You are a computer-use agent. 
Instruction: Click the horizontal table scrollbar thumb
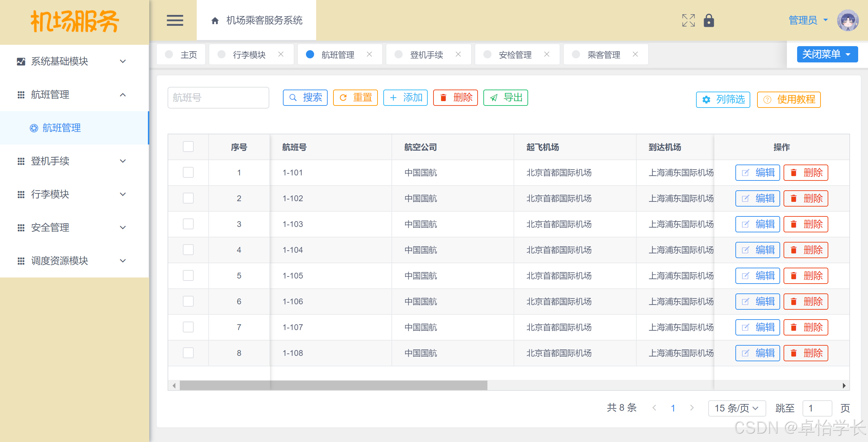[333, 385]
